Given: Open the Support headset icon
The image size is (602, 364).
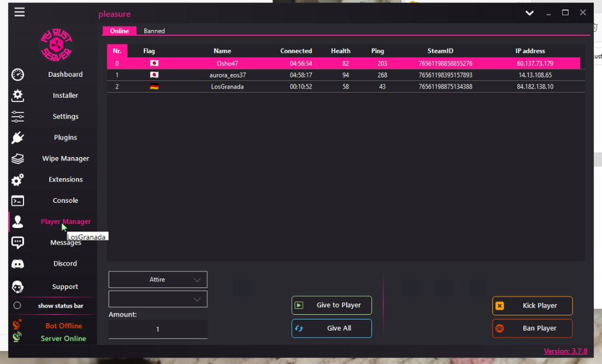Looking at the screenshot, I should coord(18,287).
